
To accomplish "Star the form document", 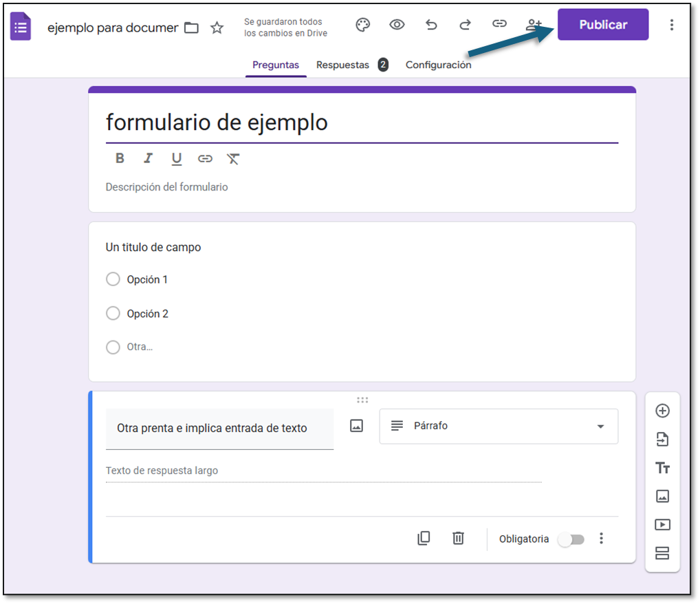I will 217,28.
